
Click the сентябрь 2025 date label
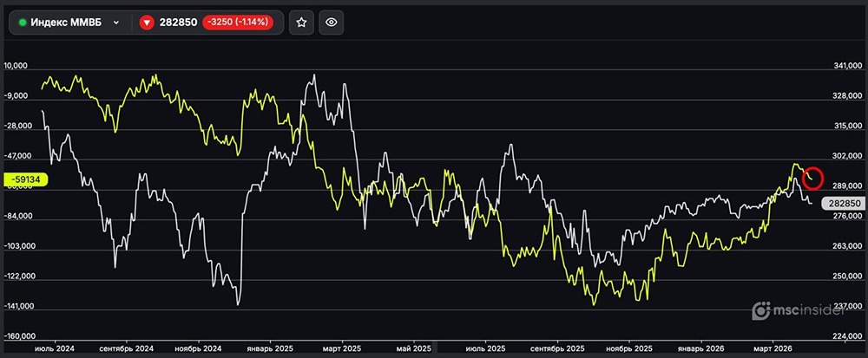click(557, 349)
